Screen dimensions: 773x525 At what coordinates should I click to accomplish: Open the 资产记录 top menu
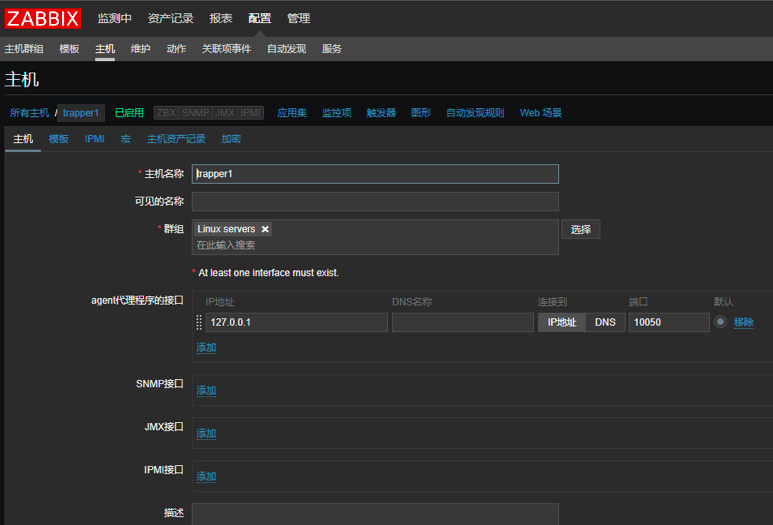(171, 18)
